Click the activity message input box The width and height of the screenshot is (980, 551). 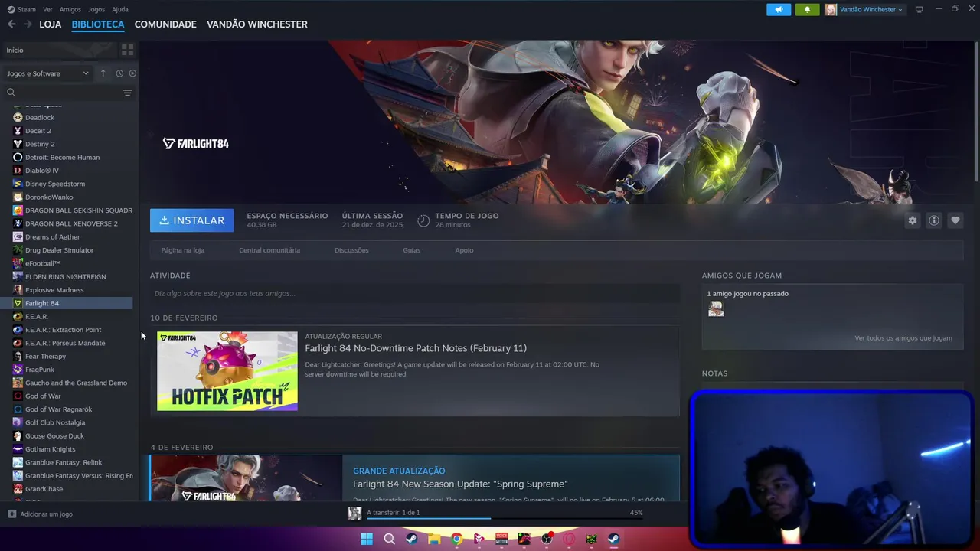pos(415,293)
